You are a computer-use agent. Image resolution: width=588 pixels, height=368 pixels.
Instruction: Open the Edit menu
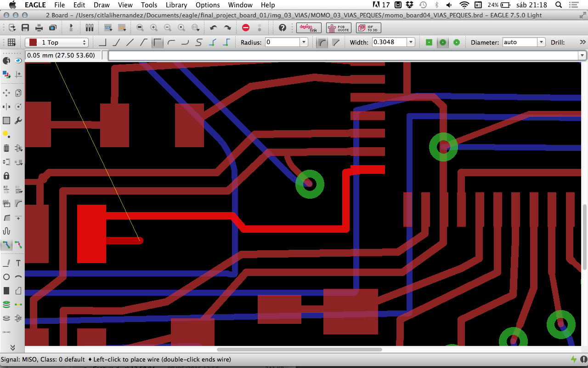[x=79, y=5]
